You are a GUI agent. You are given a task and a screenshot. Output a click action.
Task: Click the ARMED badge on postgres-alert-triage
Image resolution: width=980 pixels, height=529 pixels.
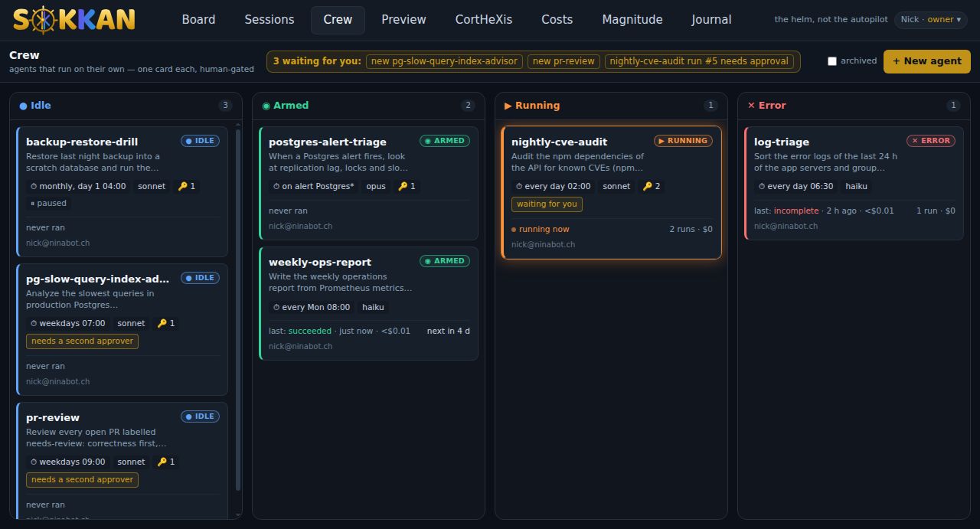[x=445, y=141]
